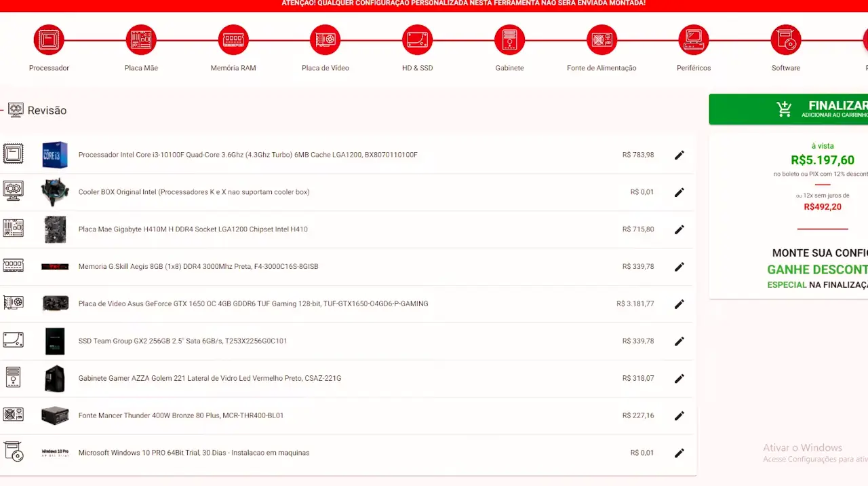868x486 pixels.
Task: Click the motherboard category icon in review list
Action: coord(13,228)
